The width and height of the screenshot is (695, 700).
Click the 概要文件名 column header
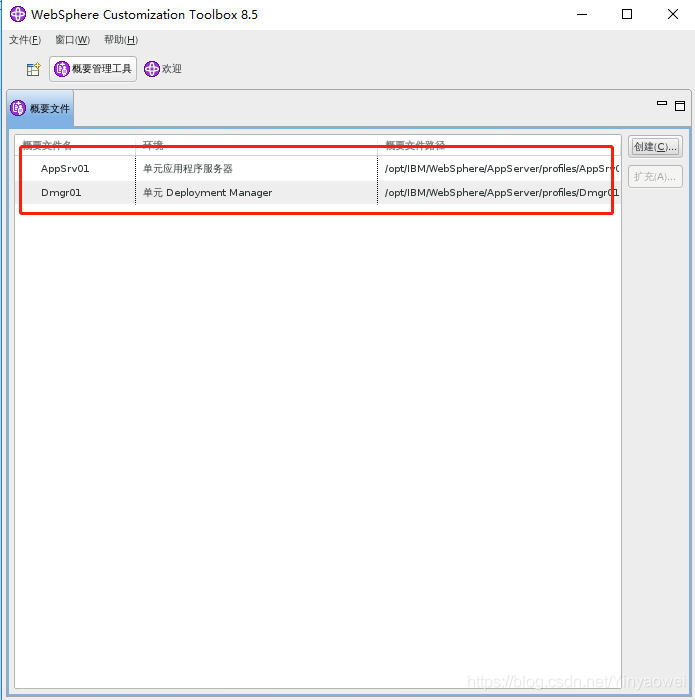click(75, 145)
